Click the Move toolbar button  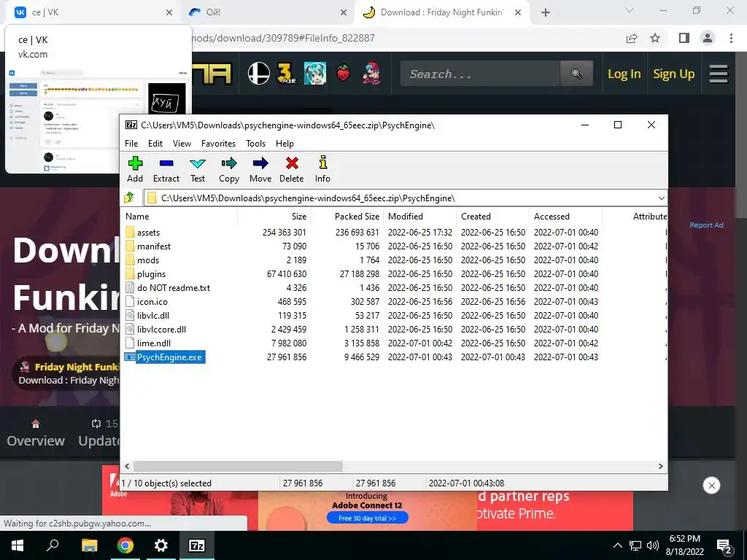[x=260, y=169]
